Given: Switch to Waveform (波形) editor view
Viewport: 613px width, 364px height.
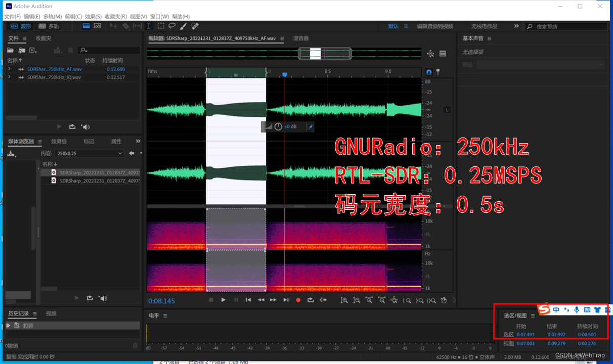Looking at the screenshot, I should (21, 26).
